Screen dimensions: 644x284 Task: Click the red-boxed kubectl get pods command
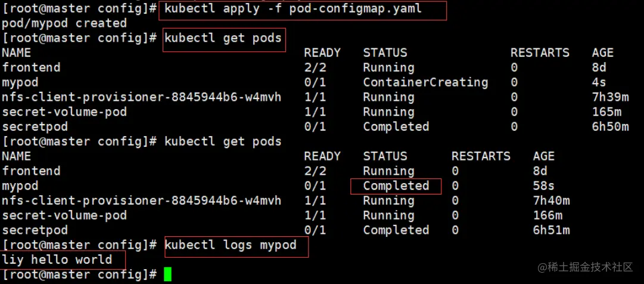(x=223, y=38)
